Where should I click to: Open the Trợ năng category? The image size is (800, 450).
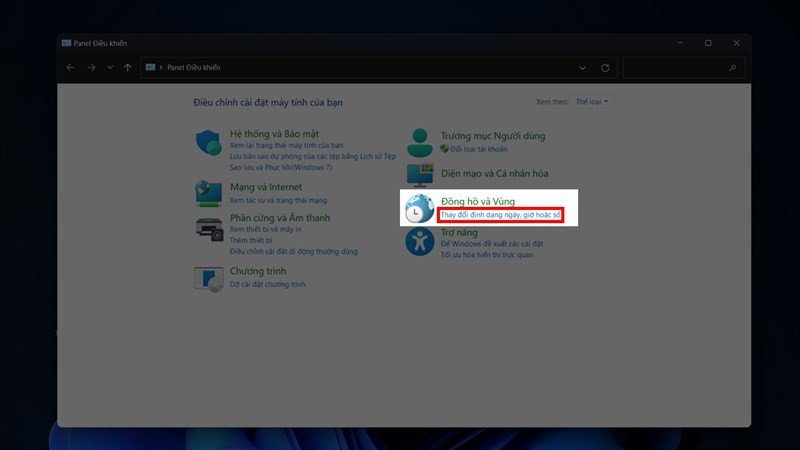459,233
